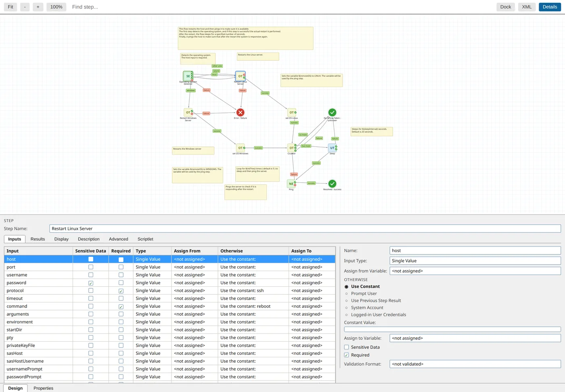Check Sensitive Data for the username row
565x392 pixels.
pyautogui.click(x=91, y=275)
